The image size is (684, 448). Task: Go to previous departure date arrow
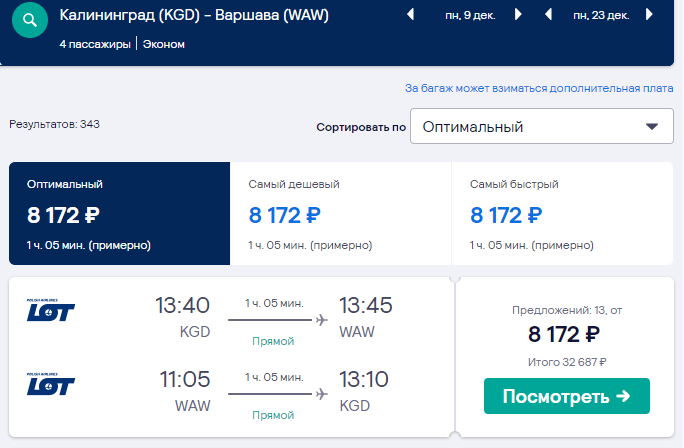tap(410, 15)
